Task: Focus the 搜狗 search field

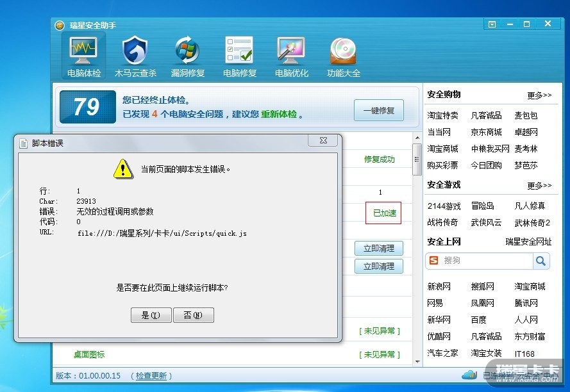Action: point(487,261)
